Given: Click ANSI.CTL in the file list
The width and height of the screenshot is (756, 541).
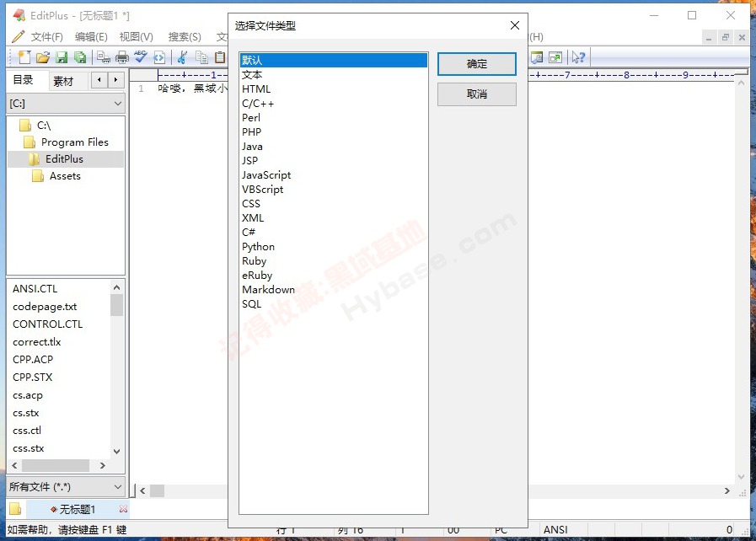Looking at the screenshot, I should (35, 289).
